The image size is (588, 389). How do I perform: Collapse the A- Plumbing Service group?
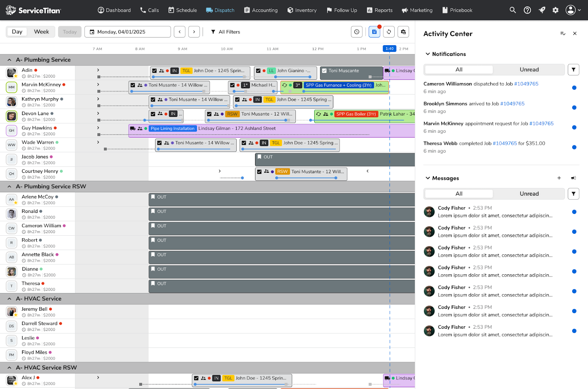pos(9,60)
